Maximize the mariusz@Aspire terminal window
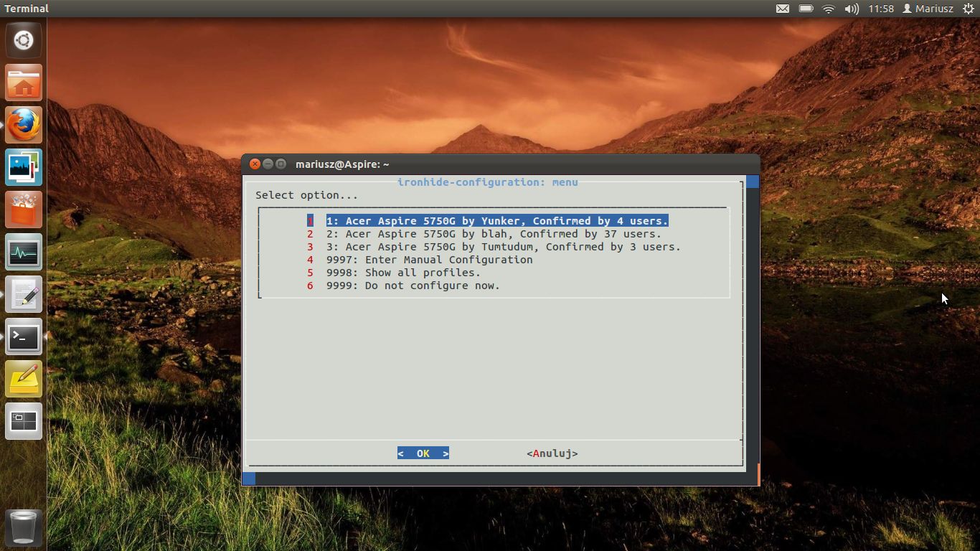The height and width of the screenshot is (551, 980). 281,164
